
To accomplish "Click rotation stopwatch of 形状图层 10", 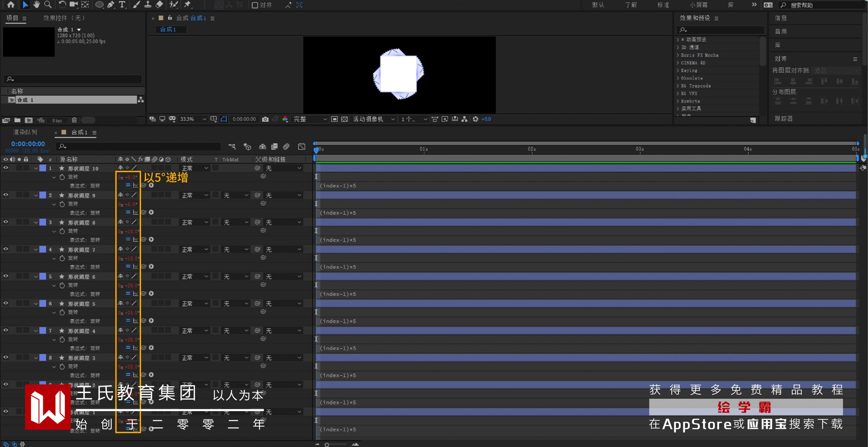I will click(x=62, y=177).
